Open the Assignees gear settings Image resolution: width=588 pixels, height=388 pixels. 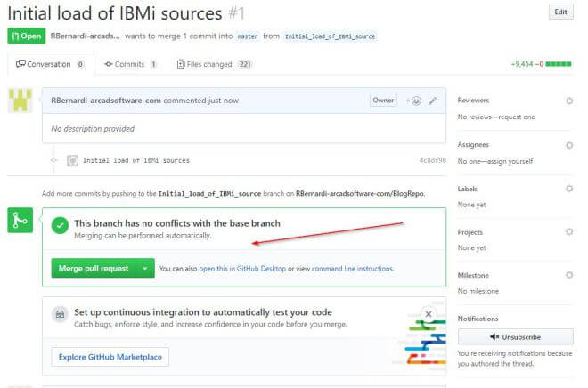pos(569,145)
